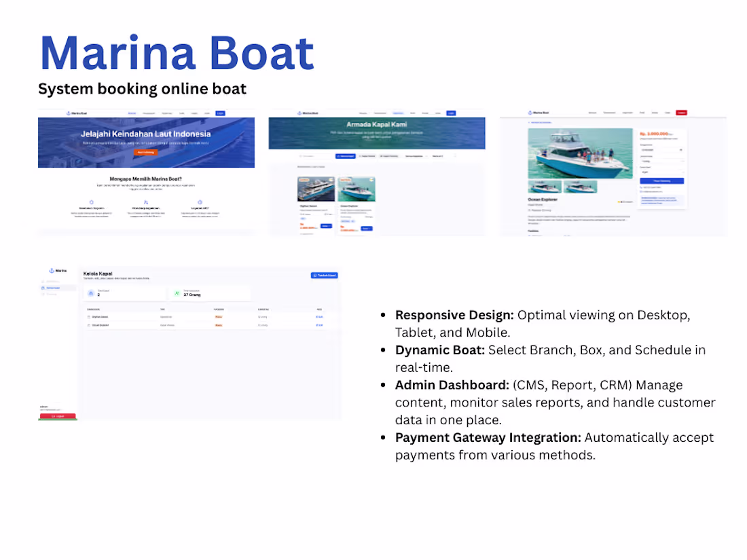This screenshot has height=560, width=747.
Task: Click the shield icon under Keamanan Terjamin
Action: 91,202
